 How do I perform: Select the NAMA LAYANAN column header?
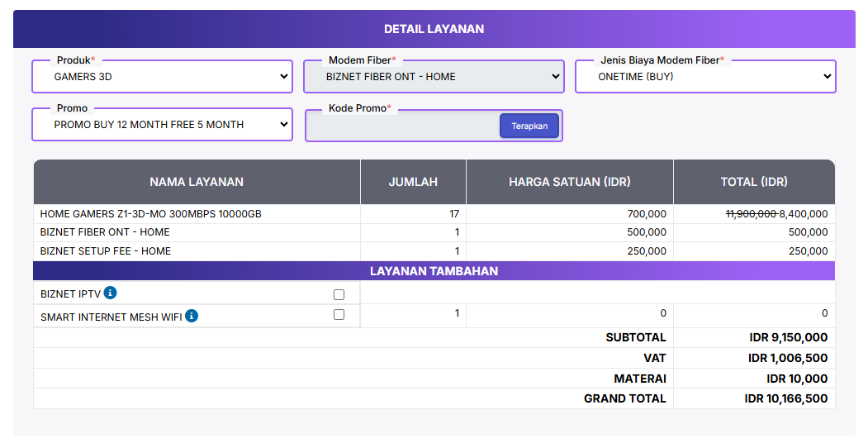[x=197, y=182]
